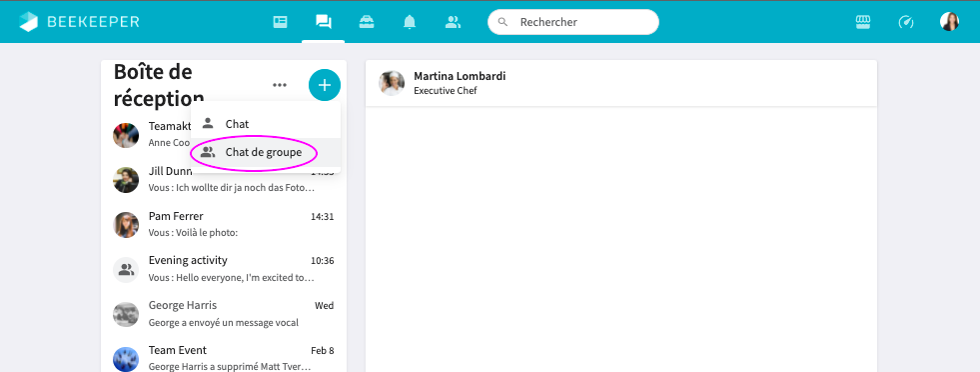Open notifications bell icon
This screenshot has width=980, height=372.
pyautogui.click(x=410, y=22)
